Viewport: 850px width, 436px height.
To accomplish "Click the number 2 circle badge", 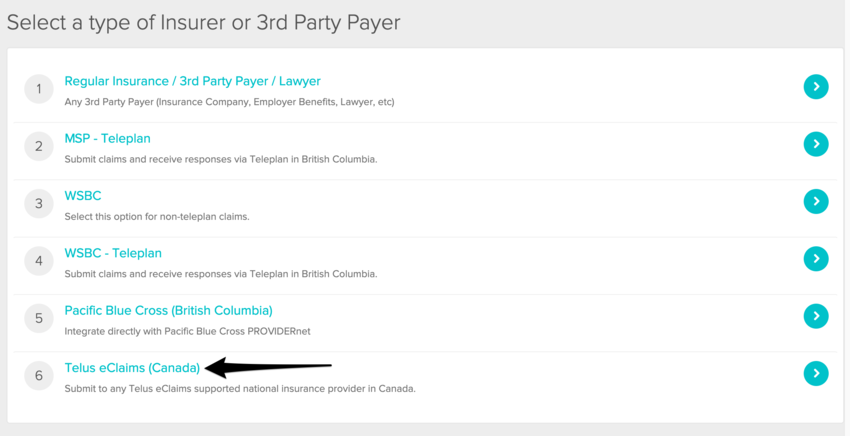I will [39, 146].
